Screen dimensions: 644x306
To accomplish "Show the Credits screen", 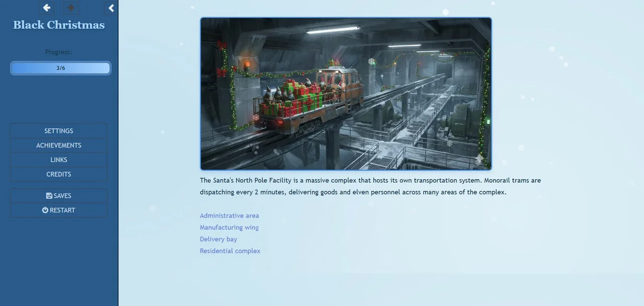I will click(x=59, y=174).
